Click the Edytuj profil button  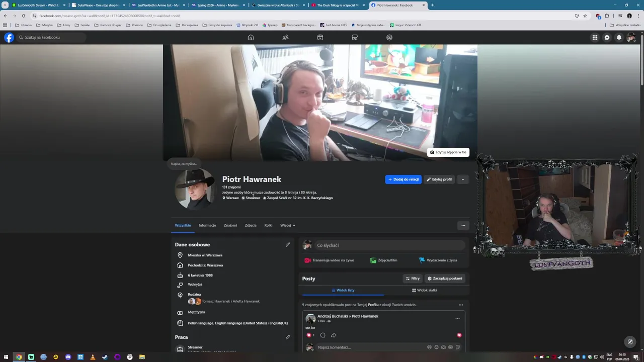(x=439, y=179)
